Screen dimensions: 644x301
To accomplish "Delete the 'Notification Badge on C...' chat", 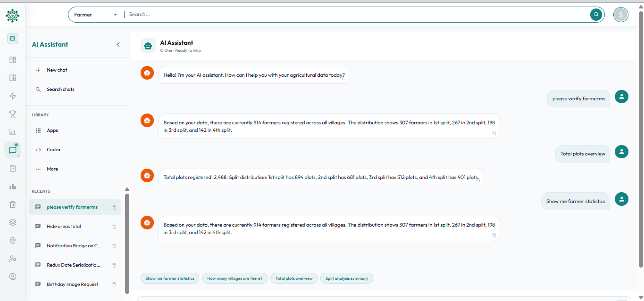I will (x=114, y=246).
